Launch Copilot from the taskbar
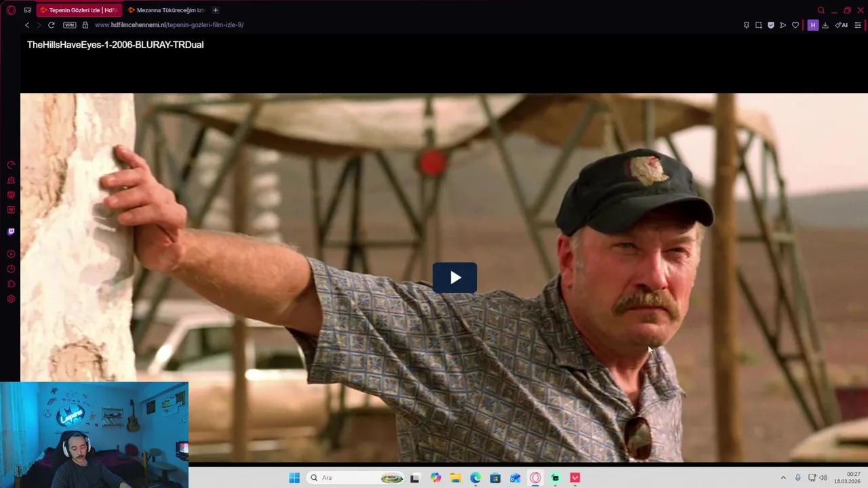Viewport: 868px width, 488px height. 435,478
